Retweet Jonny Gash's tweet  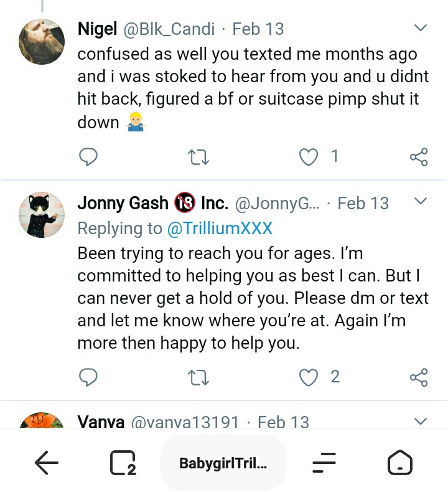(x=198, y=377)
